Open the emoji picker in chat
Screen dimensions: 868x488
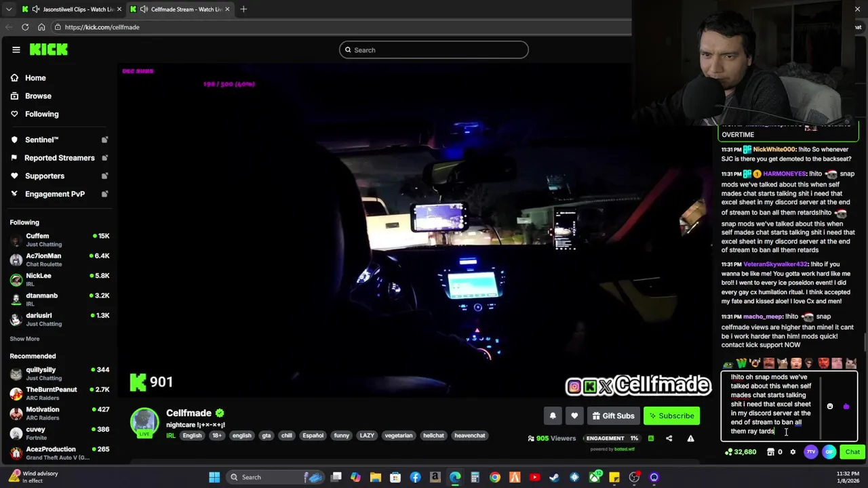point(830,407)
